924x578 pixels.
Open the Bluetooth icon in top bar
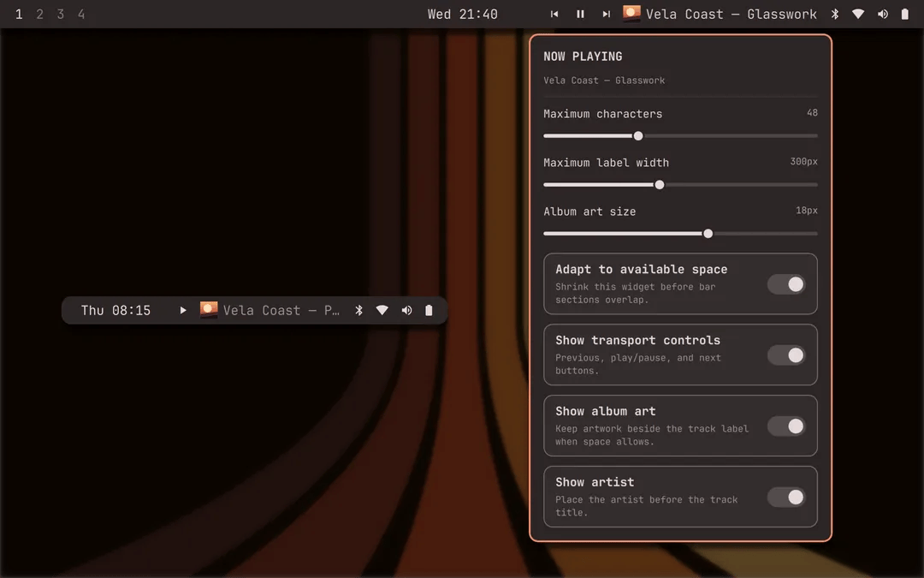point(834,15)
